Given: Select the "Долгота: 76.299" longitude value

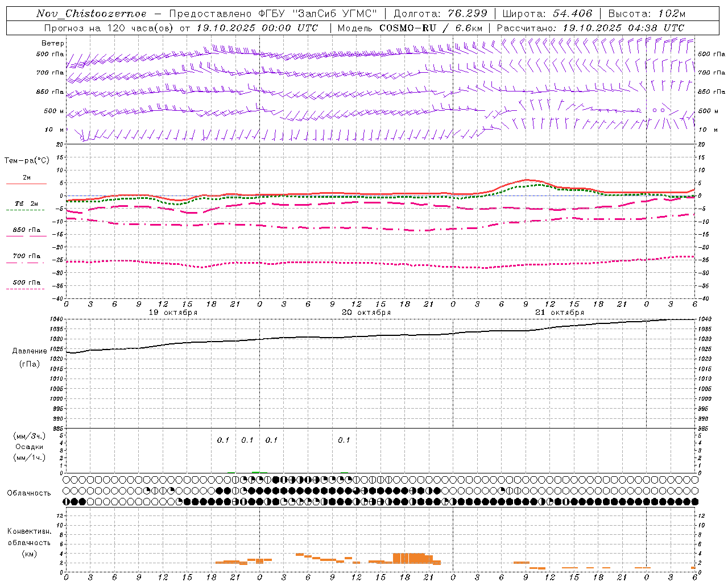Looking at the screenshot, I should [440, 14].
